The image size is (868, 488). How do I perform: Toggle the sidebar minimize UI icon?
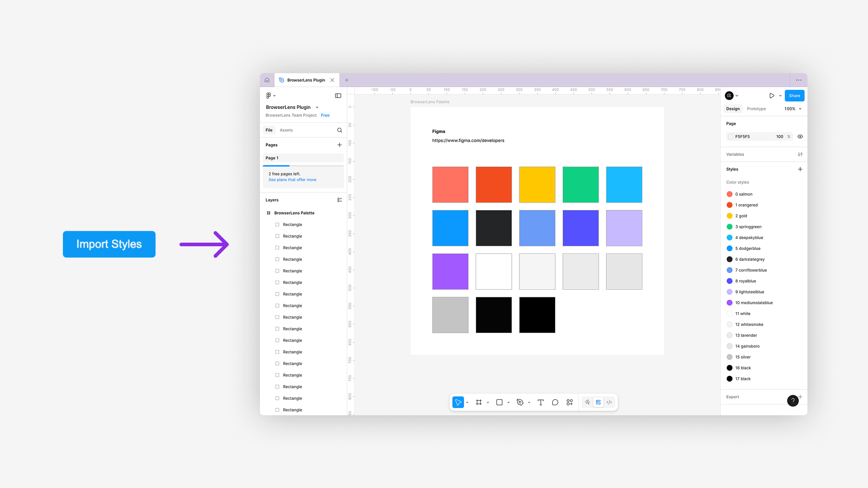pos(338,96)
